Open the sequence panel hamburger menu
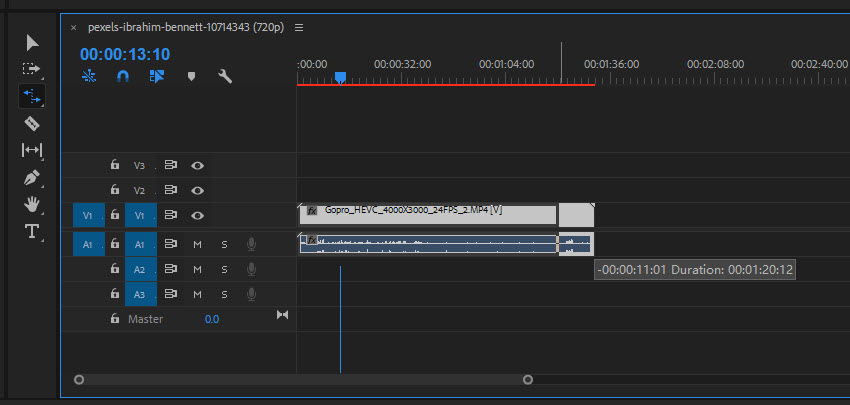This screenshot has width=850, height=405. [299, 28]
